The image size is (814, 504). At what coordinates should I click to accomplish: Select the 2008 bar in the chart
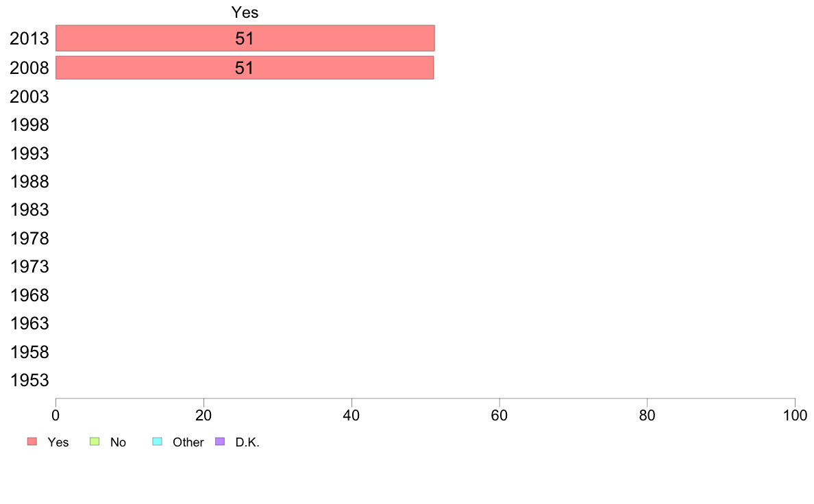click(x=245, y=68)
